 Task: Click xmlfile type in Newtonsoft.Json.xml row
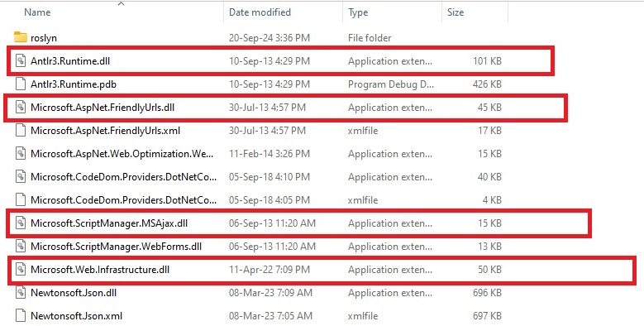(363, 316)
